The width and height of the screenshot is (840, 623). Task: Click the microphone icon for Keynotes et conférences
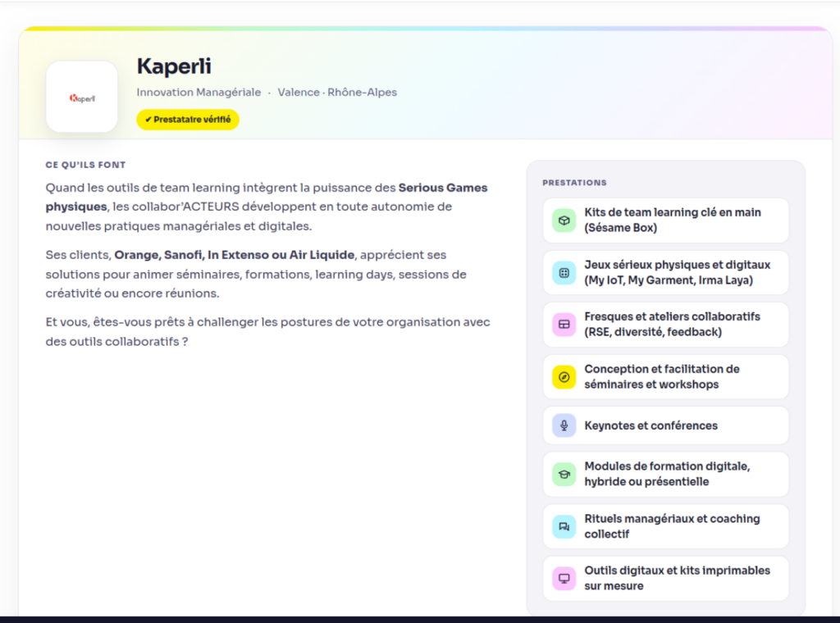(564, 425)
